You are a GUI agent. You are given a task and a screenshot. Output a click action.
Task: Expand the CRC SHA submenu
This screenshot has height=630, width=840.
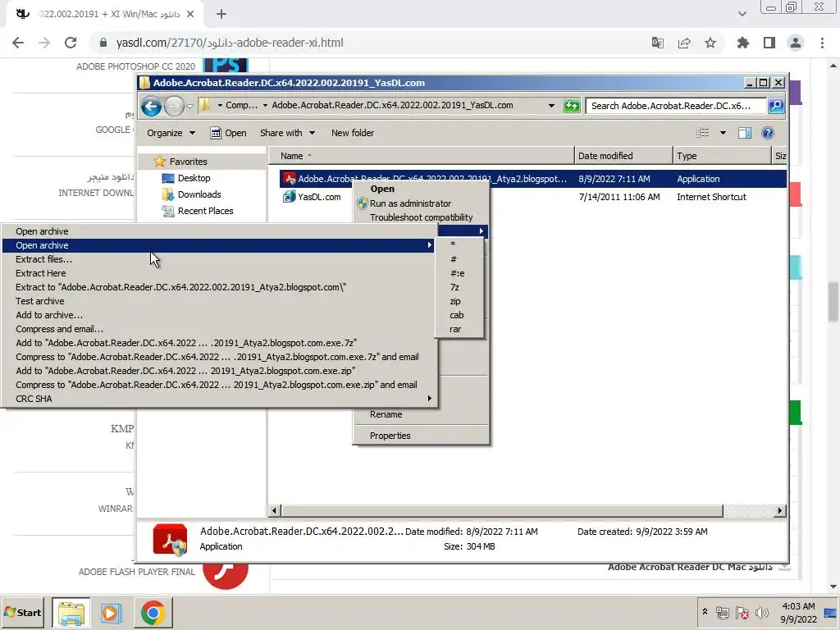pos(220,399)
